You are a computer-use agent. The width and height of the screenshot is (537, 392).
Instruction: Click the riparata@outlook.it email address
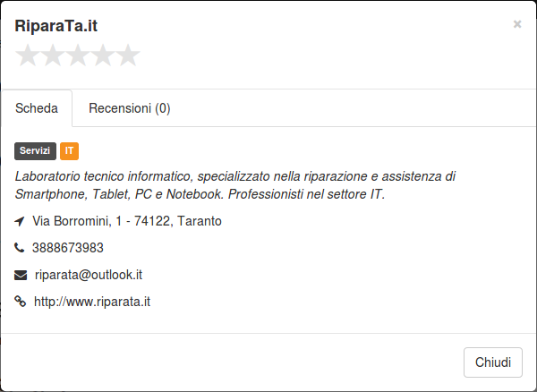tap(89, 275)
